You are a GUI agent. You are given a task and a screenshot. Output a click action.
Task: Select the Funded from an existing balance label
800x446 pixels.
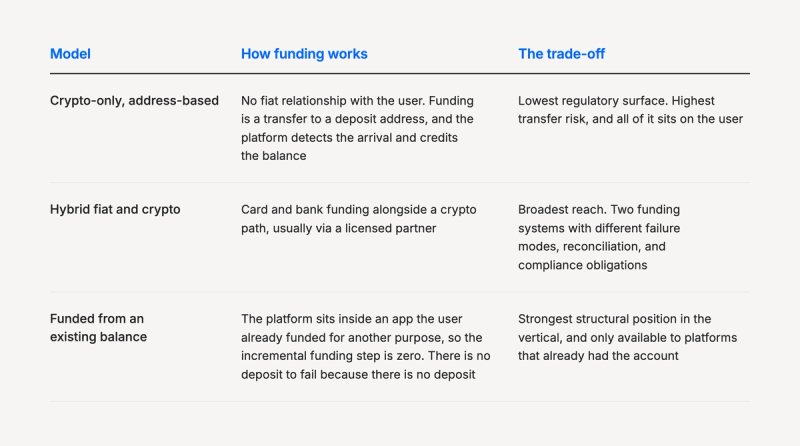pyautogui.click(x=98, y=328)
